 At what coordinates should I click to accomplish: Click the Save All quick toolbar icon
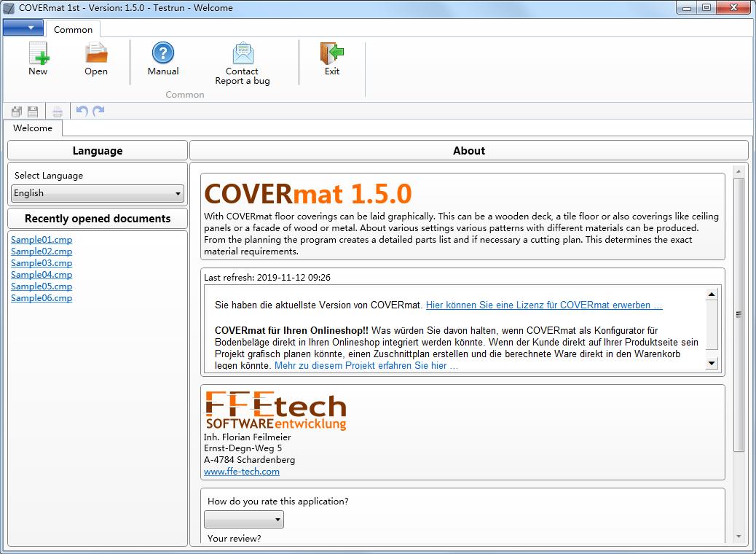click(17, 112)
